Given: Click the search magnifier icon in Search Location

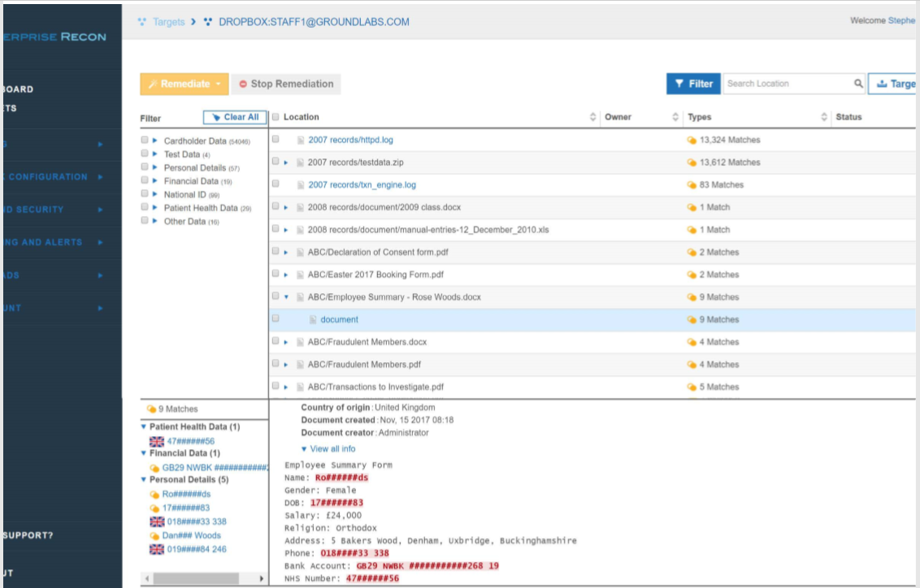Looking at the screenshot, I should pos(858,84).
